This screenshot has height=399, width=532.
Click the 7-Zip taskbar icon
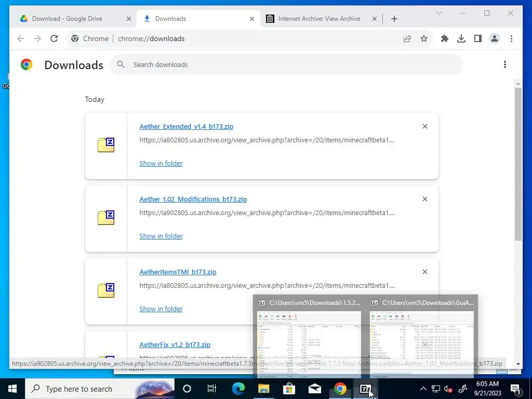pyautogui.click(x=365, y=389)
